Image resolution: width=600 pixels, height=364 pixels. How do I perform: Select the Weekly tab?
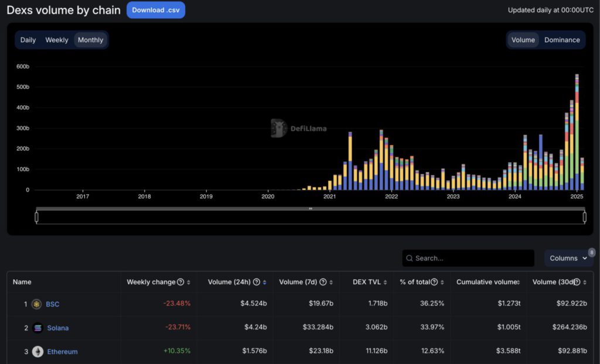(x=56, y=40)
